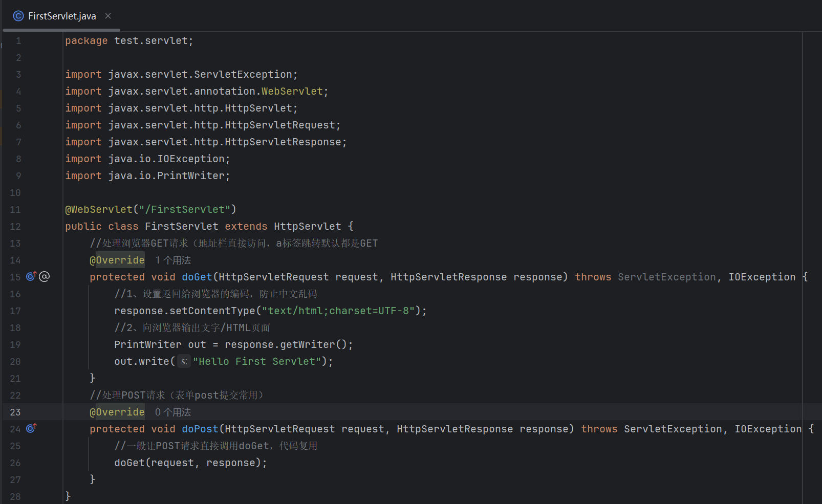Click 'IOException' in the line 8 import
The height and width of the screenshot is (504, 822).
tap(191, 159)
